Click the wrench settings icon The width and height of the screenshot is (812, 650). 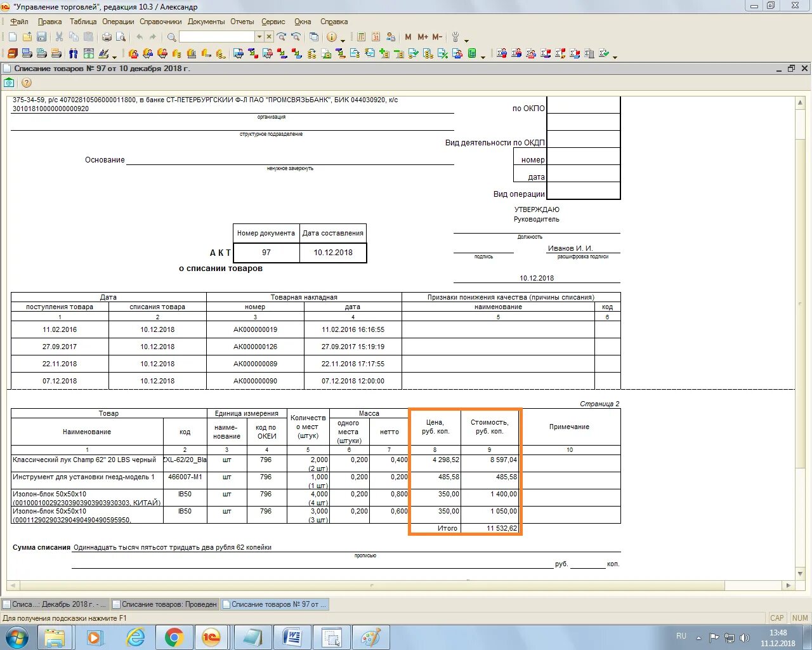point(455,37)
